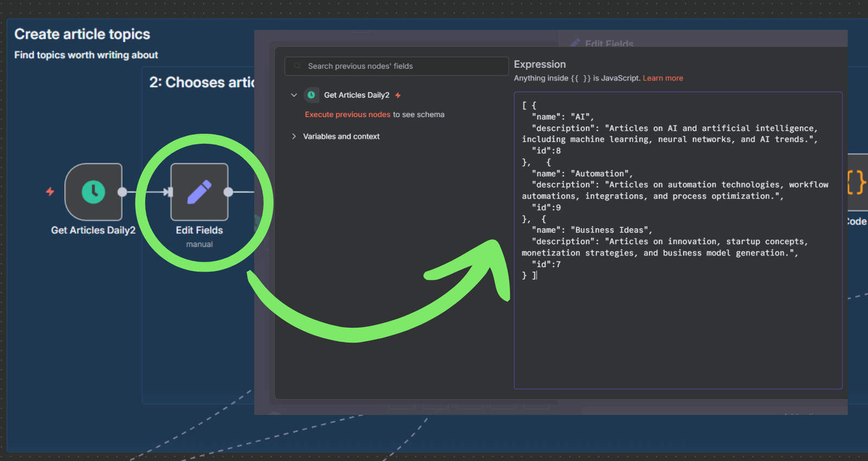Select the Code node with curly braces

click(857, 182)
